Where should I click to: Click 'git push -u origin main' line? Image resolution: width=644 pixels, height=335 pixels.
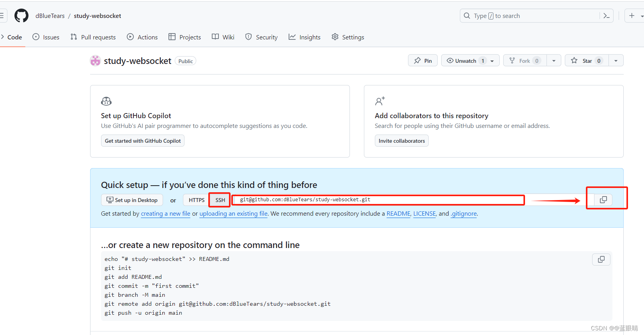pos(143,313)
